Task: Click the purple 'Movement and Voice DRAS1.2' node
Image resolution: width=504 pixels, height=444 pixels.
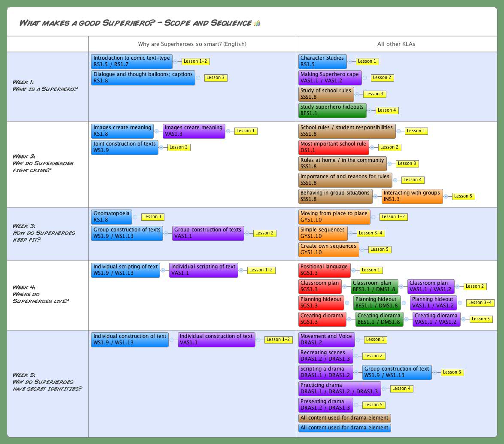Action: click(326, 339)
